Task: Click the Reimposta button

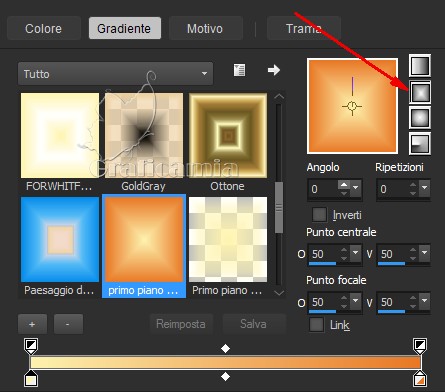Action: click(181, 324)
